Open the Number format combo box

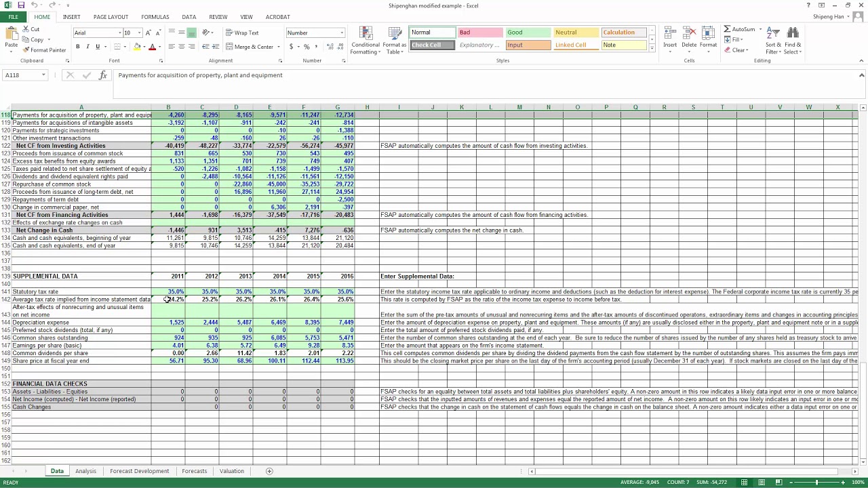pyautogui.click(x=315, y=33)
